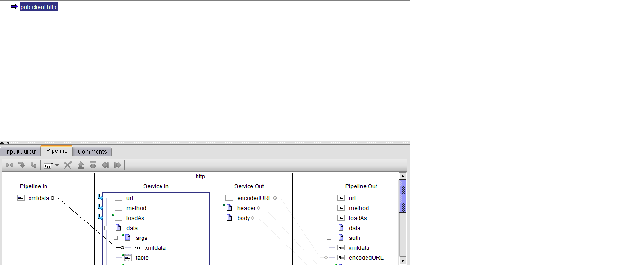
Task: Expand the data document in Pipeline Out
Action: point(329,228)
